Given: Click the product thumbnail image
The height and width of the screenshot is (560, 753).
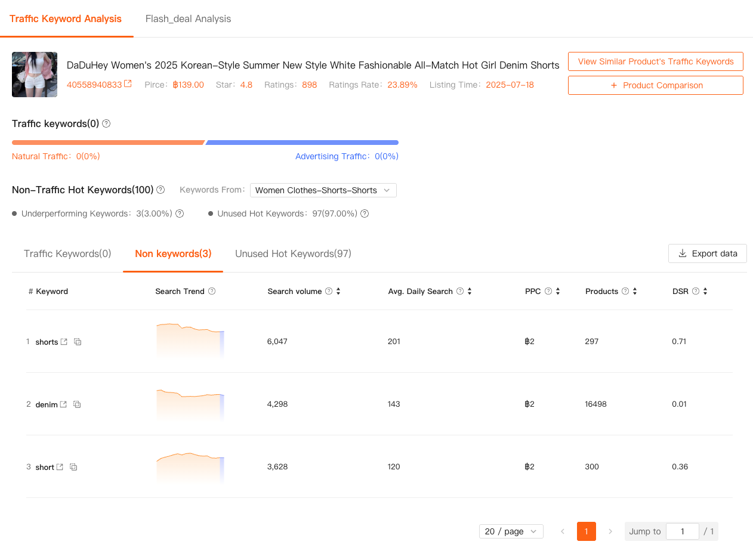Looking at the screenshot, I should 35,75.
